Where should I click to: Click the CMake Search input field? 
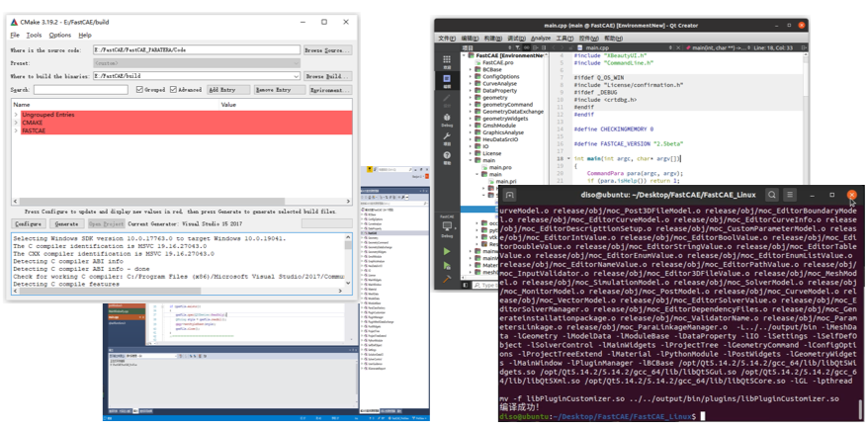click(x=80, y=90)
